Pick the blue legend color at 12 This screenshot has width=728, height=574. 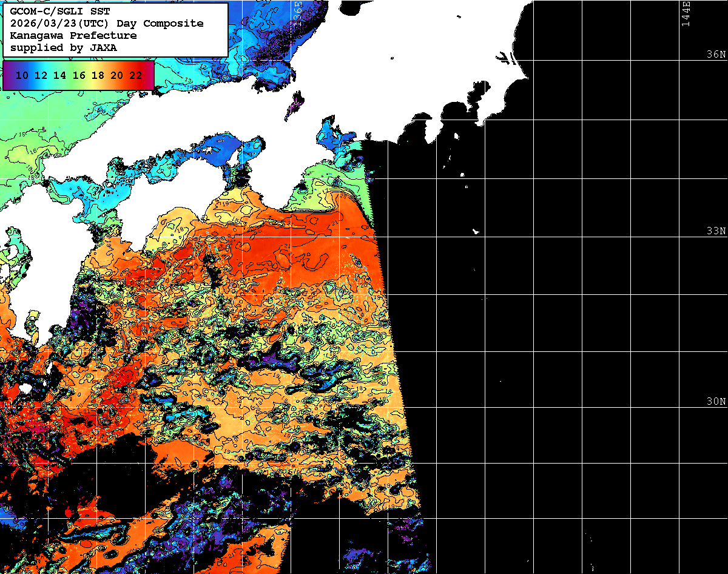tap(41, 75)
